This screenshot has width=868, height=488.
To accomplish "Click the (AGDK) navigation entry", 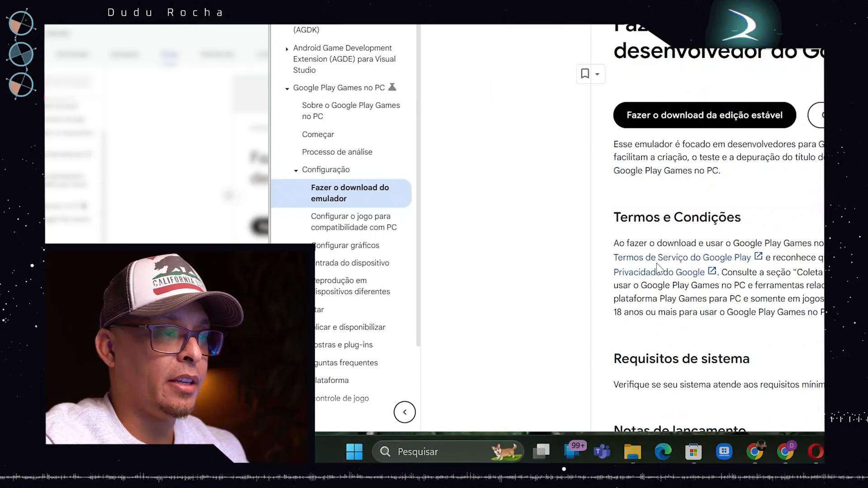I will pos(306,30).
